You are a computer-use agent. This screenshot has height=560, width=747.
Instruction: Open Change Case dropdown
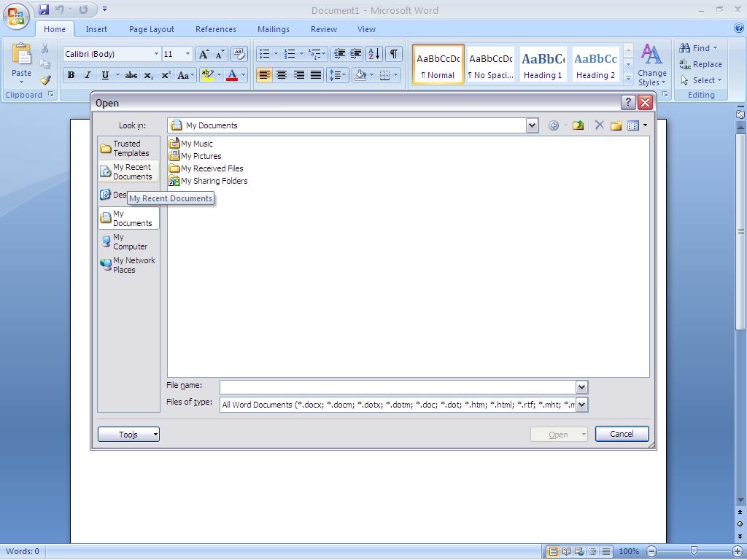click(x=185, y=75)
